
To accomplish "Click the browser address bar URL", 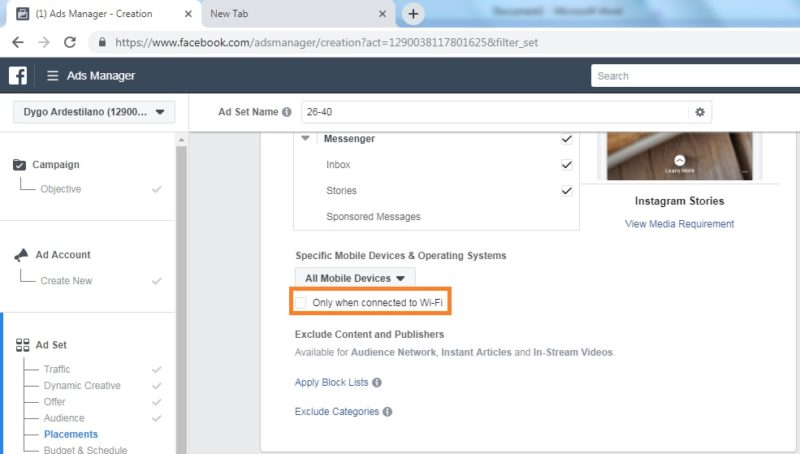I will (327, 42).
